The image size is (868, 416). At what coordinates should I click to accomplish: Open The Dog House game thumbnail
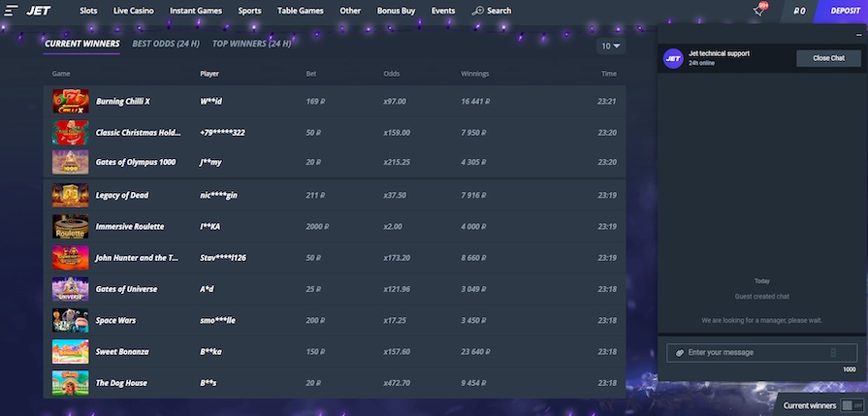click(70, 383)
